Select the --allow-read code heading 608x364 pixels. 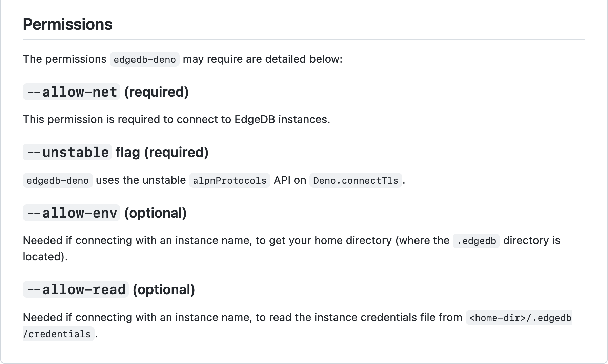coord(76,289)
